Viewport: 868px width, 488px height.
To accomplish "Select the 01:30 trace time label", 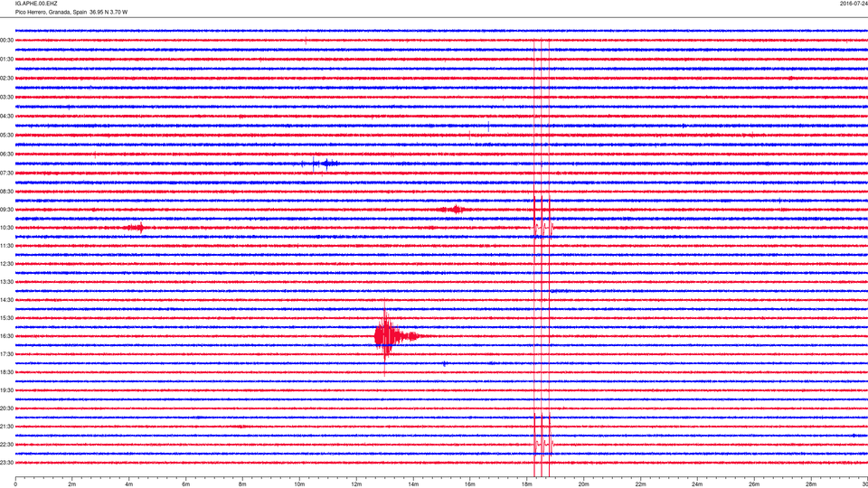I will [x=6, y=60].
